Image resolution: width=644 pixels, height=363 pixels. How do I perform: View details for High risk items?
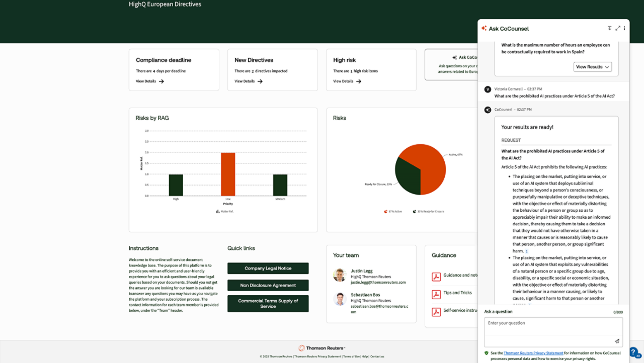347,81
